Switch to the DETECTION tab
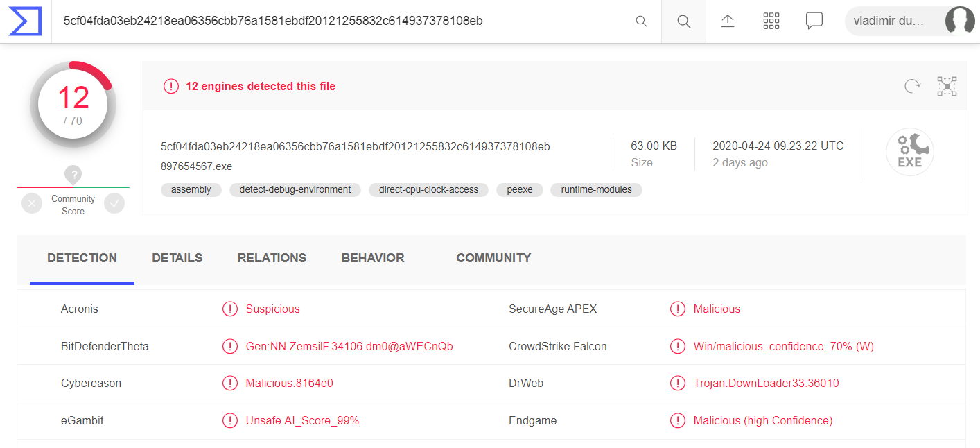The image size is (980, 448). [x=82, y=258]
